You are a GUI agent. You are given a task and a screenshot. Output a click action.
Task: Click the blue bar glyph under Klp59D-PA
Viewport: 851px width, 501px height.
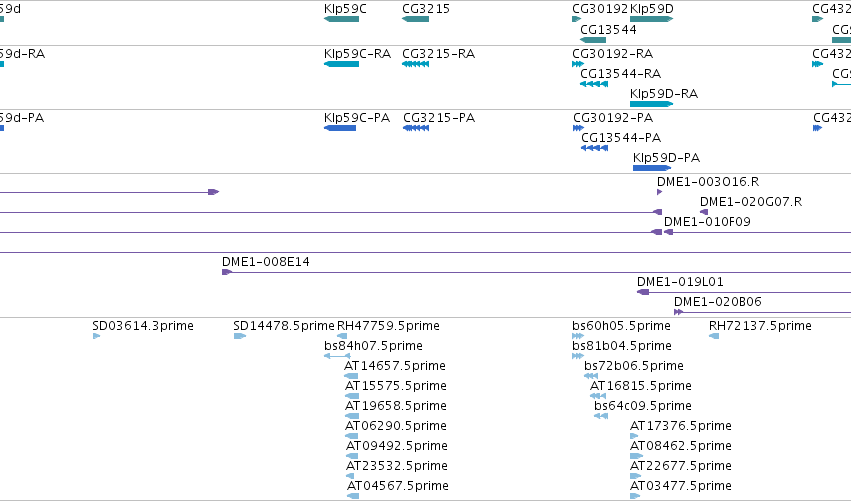point(652,168)
